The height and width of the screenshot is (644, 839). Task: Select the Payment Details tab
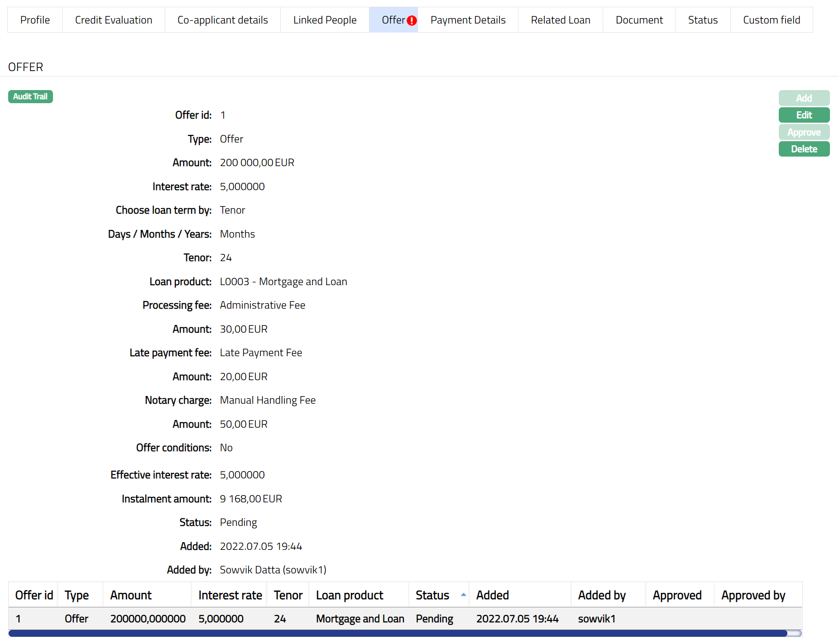click(468, 20)
